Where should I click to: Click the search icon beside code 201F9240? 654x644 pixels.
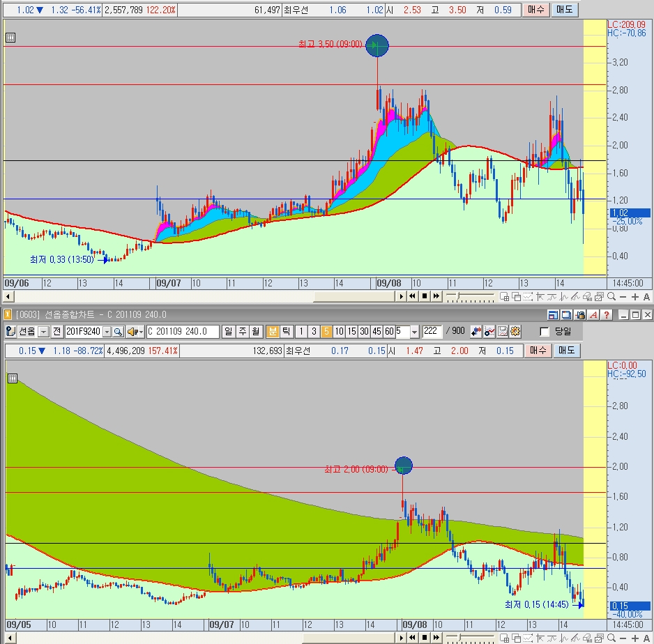[118, 332]
